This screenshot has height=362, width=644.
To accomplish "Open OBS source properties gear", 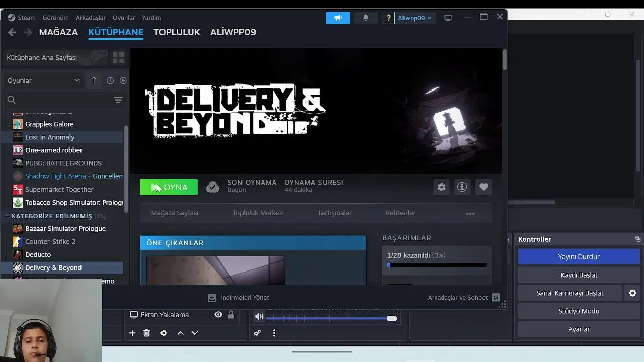I will tap(164, 333).
